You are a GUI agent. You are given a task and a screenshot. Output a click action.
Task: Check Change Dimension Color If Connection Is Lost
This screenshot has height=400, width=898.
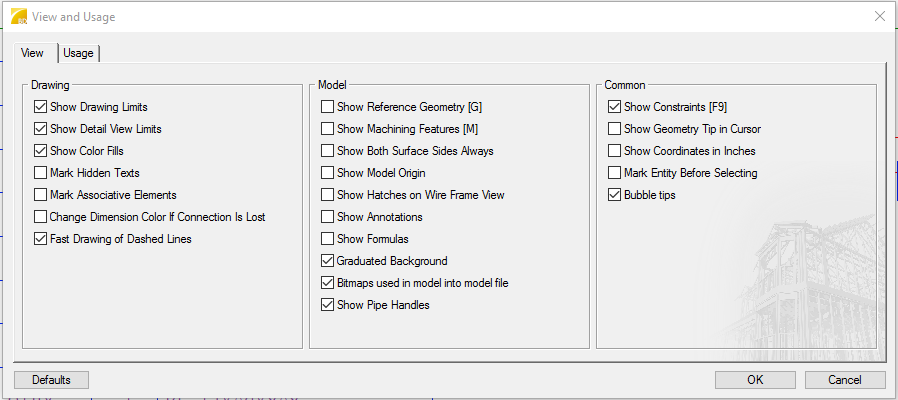coord(41,217)
